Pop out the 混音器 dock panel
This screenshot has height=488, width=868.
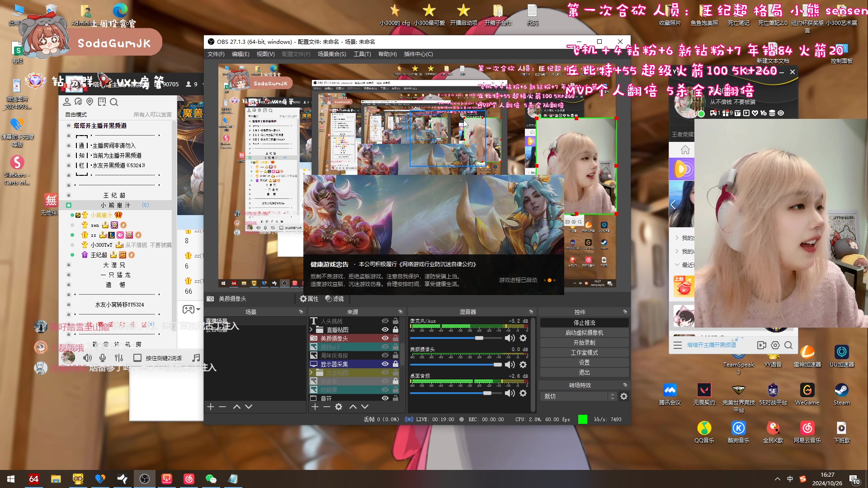click(531, 312)
